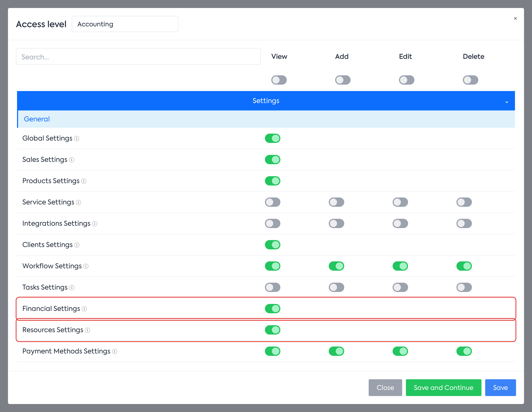Screen dimensions: 532x412
Task: Enable Add for Integrations Settings
Action: click(x=336, y=224)
